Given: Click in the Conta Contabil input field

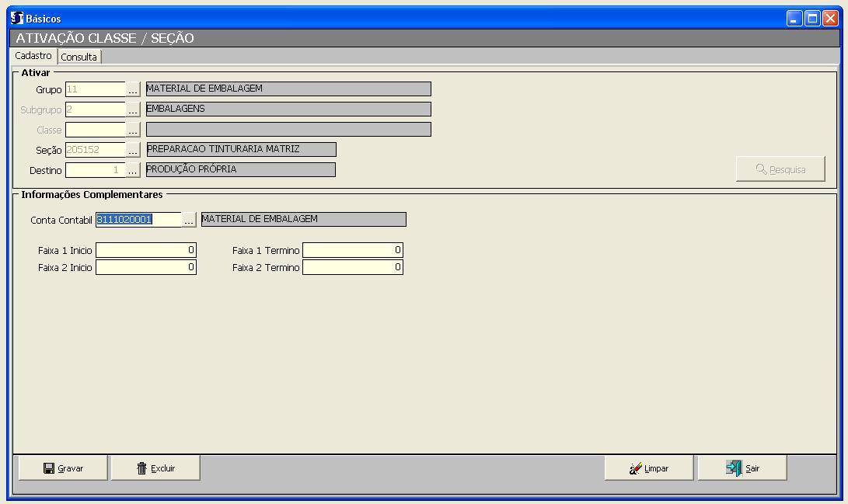Looking at the screenshot, I should (138, 220).
